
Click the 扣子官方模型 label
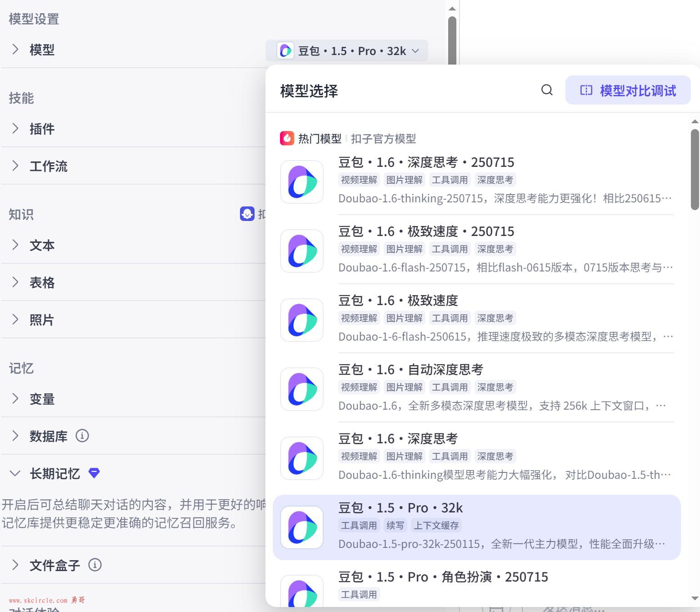point(383,139)
